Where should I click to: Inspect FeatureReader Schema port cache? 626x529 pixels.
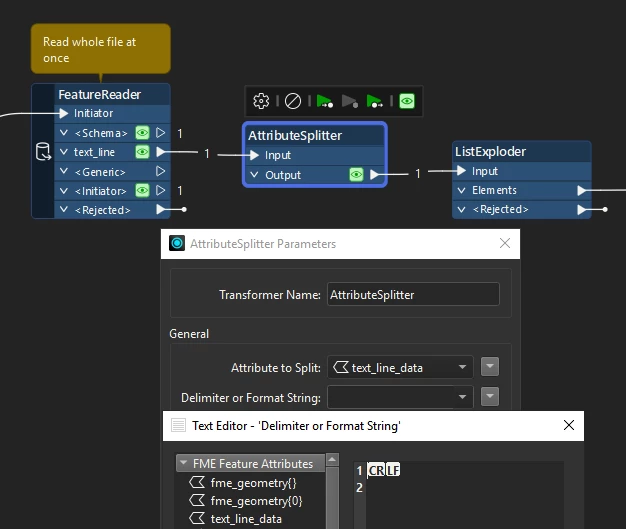coord(142,133)
